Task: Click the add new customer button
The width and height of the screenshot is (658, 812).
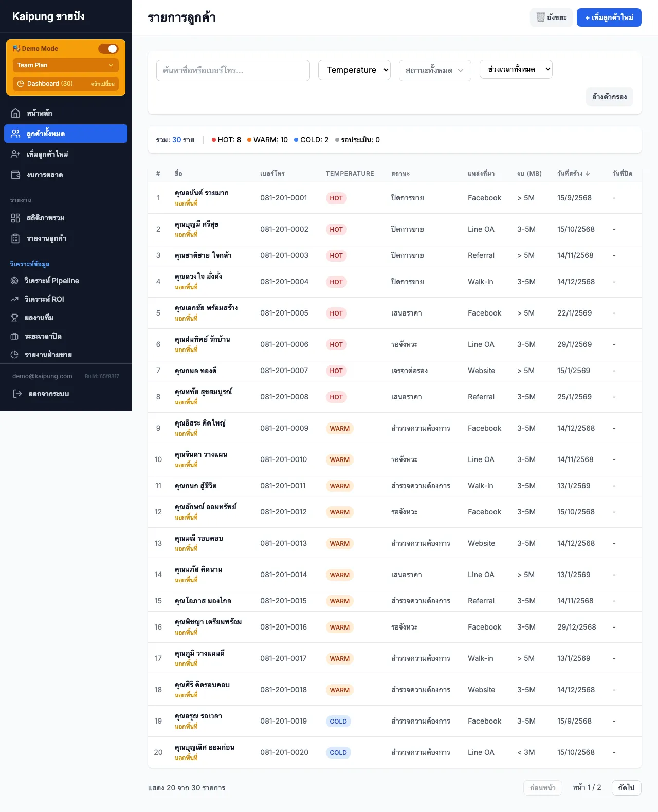Action: pos(609,17)
